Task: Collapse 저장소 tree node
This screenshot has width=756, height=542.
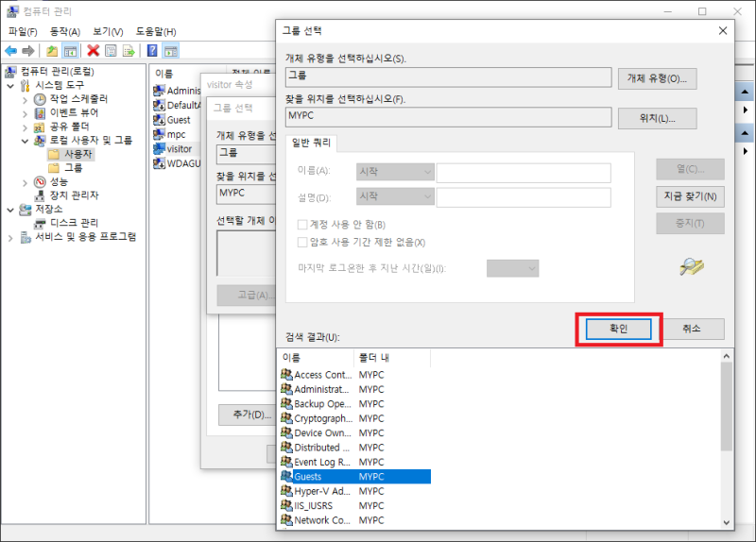Action: [x=10, y=210]
